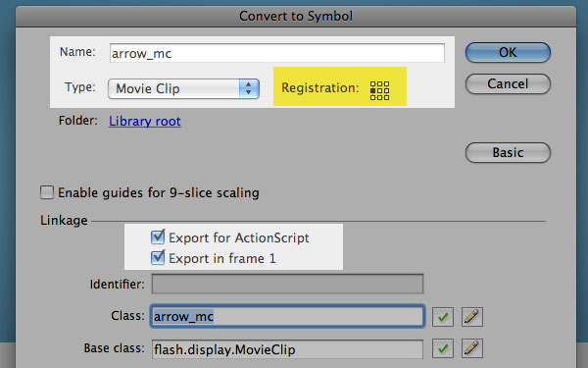Click the Cancel button
Screen dimensions: 588x368
pos(508,83)
